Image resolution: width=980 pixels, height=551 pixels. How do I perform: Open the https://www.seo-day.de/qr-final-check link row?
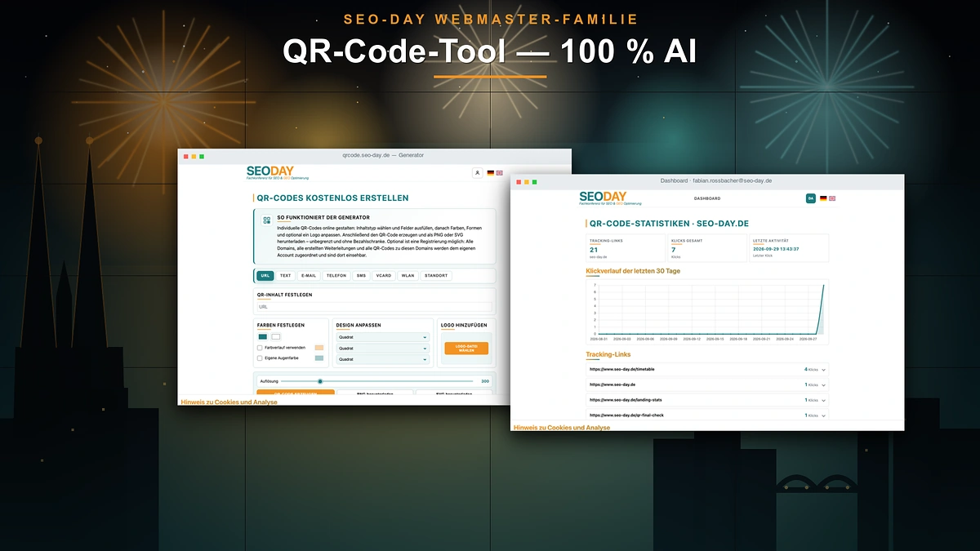707,415
